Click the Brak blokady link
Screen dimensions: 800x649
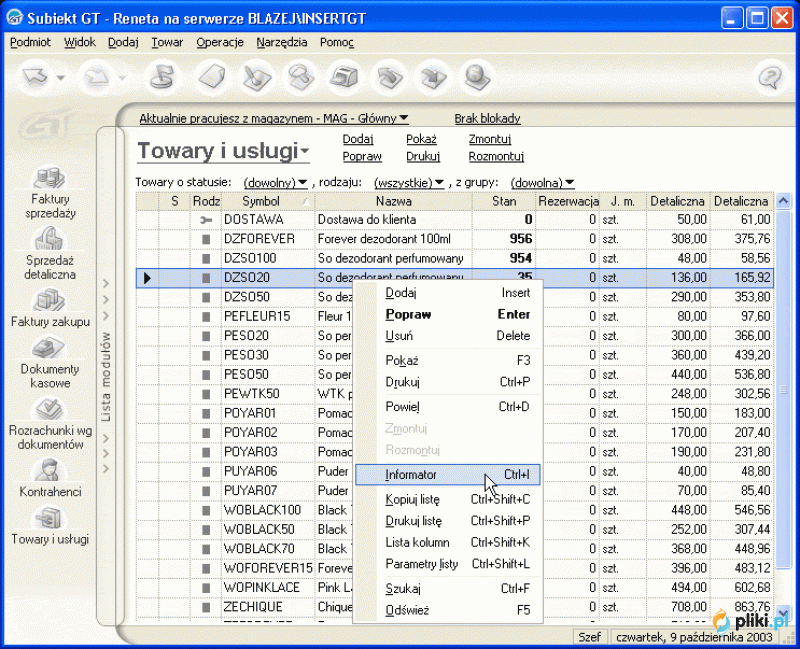[487, 119]
